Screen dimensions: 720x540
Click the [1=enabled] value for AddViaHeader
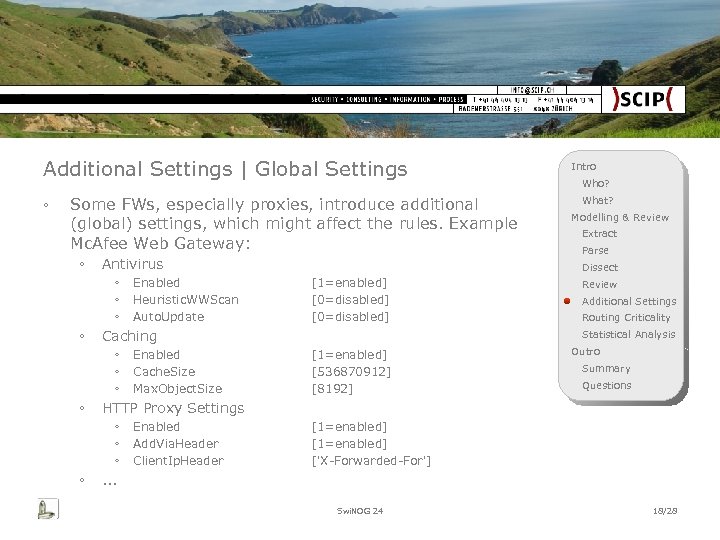pyautogui.click(x=349, y=444)
